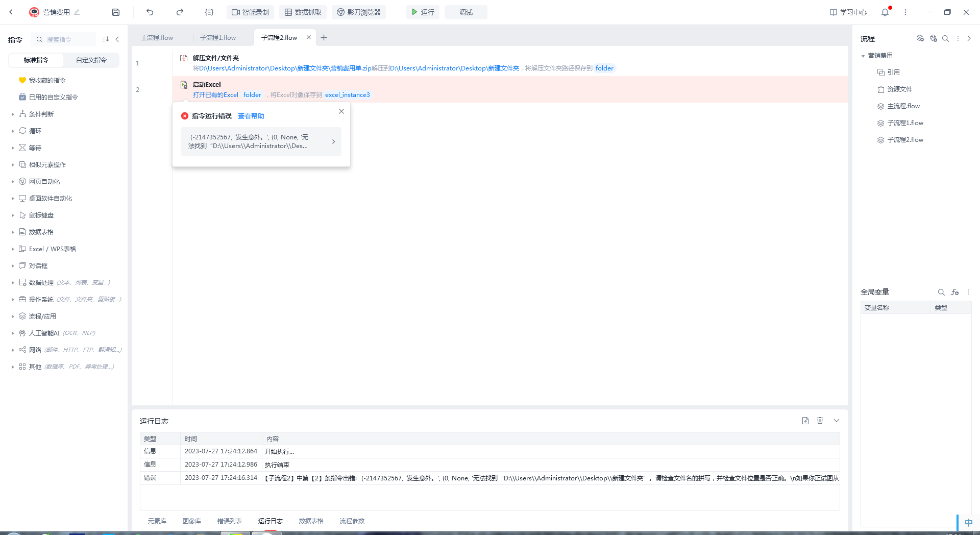
Task: Open 子流程1.flow in the flow tree
Action: 905,123
